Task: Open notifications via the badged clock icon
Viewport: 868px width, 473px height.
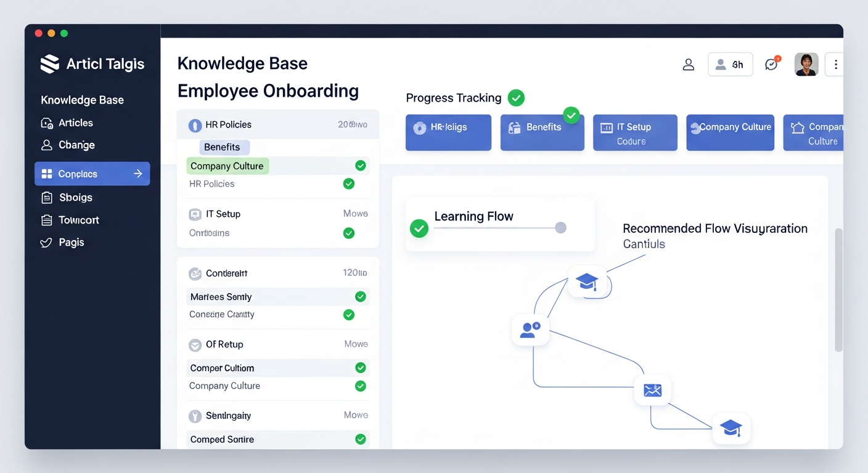Action: click(x=771, y=63)
